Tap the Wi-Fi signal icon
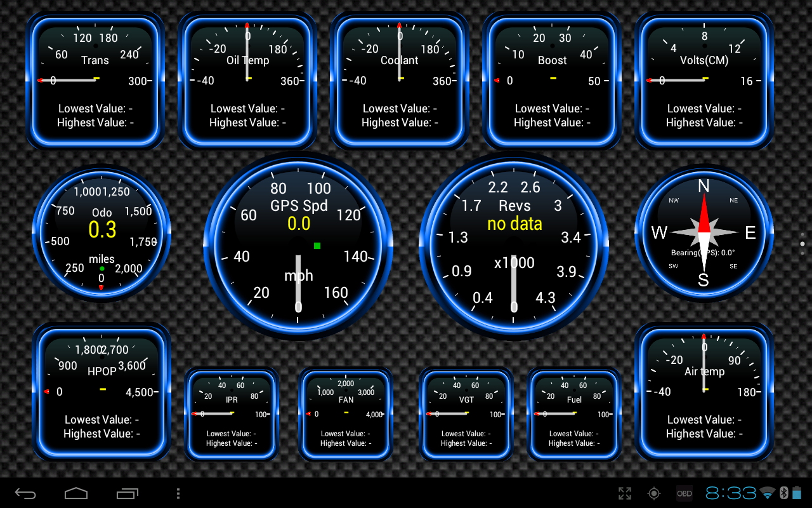Image resolution: width=812 pixels, height=508 pixels. click(x=768, y=493)
